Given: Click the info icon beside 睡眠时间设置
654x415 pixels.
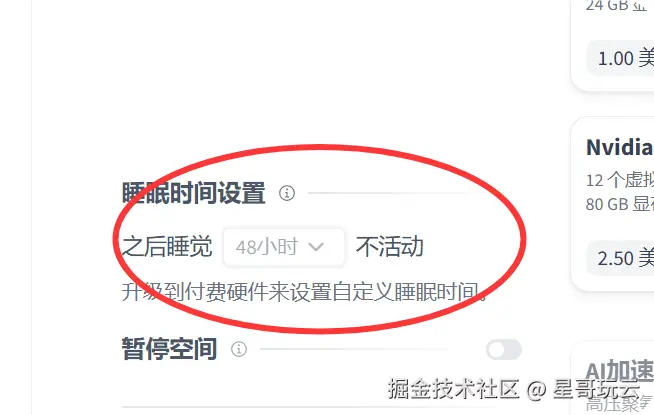Looking at the screenshot, I should pos(287,193).
